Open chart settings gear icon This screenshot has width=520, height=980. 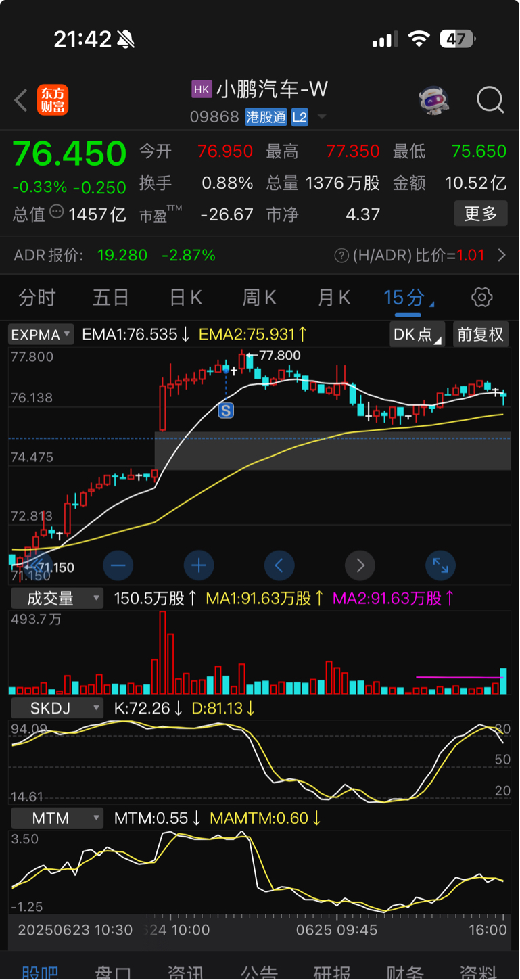point(481,297)
